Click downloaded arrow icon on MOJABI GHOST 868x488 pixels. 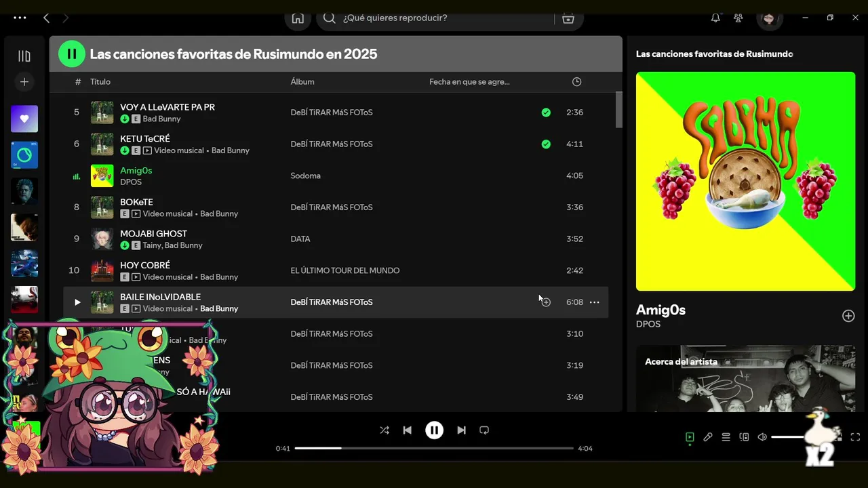pyautogui.click(x=125, y=245)
